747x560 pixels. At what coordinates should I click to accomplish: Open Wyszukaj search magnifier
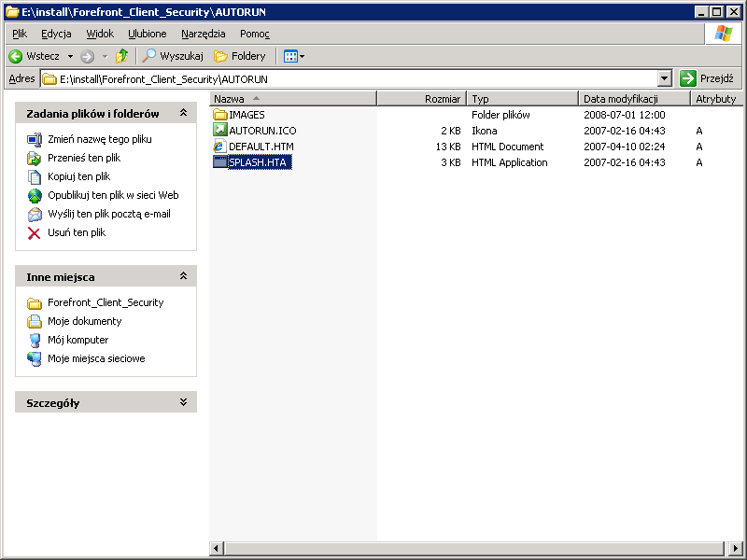[x=149, y=56]
